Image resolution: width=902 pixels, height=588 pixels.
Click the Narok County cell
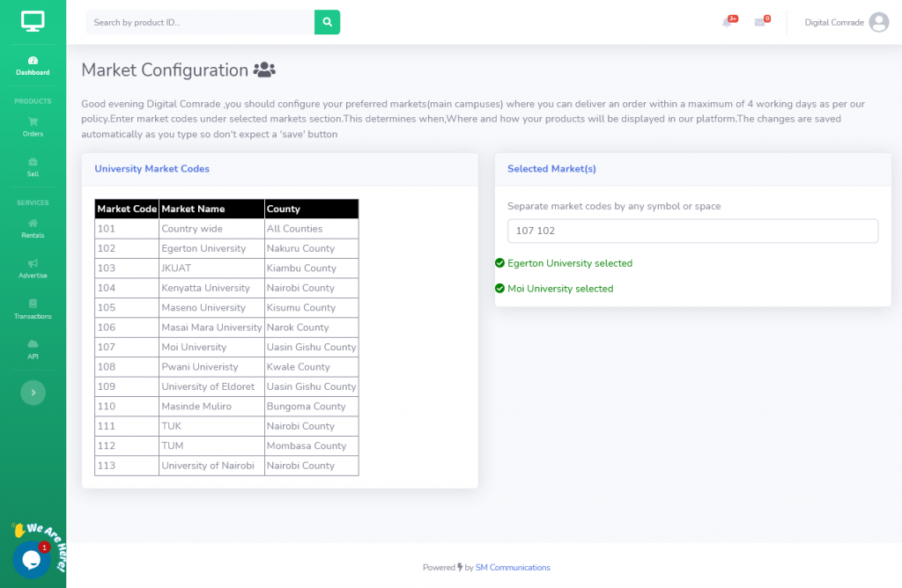click(312, 327)
